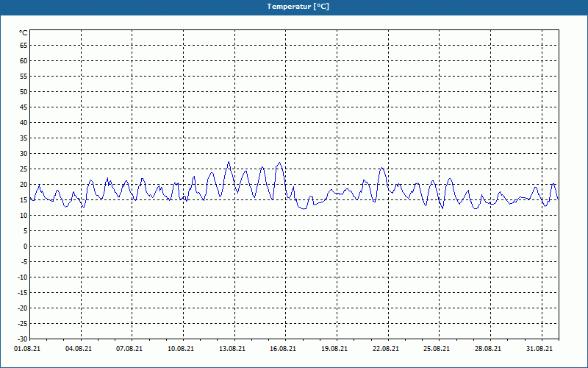This screenshot has height=368, width=588.
Task: Select the 50 value on temperature axis
Action: pyautogui.click(x=24, y=91)
